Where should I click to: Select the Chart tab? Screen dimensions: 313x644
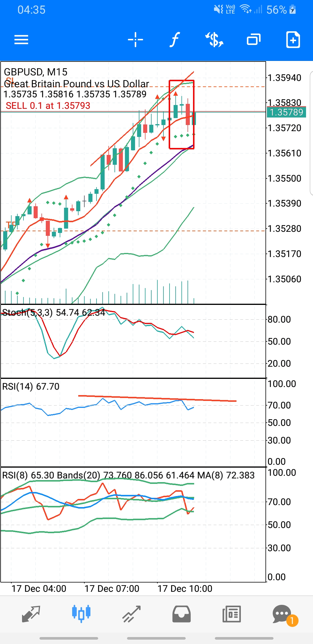click(81, 614)
